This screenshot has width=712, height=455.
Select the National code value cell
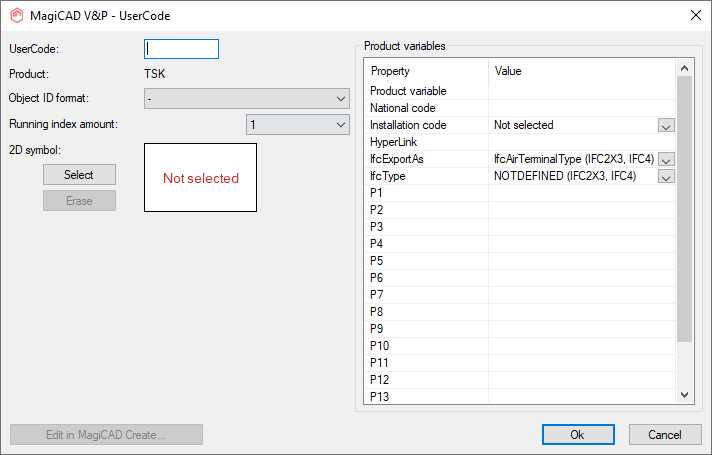pos(580,108)
